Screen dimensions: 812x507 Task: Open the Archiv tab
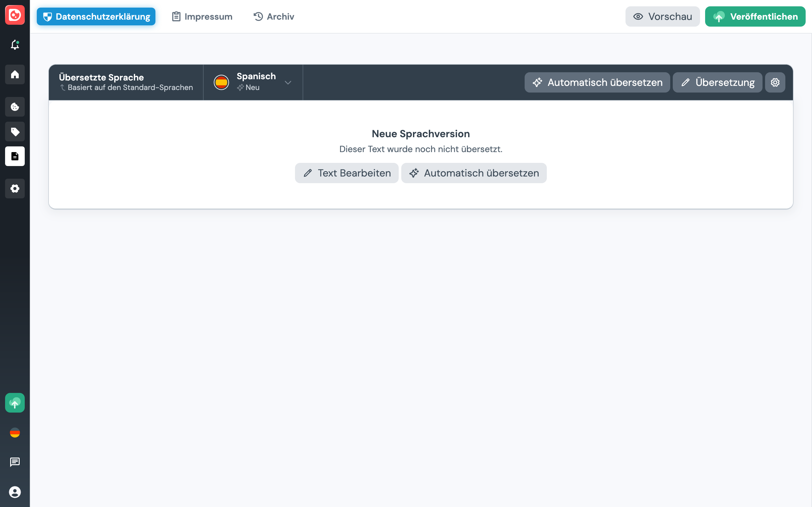tap(273, 16)
